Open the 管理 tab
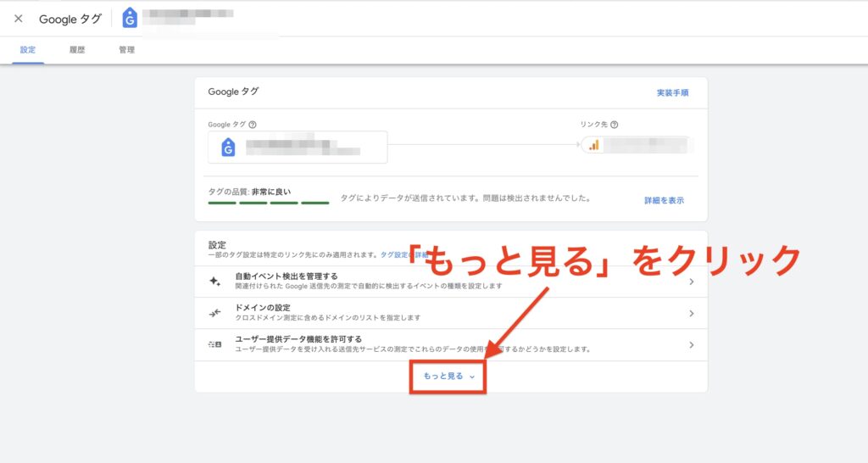This screenshot has width=868, height=463. (126, 50)
